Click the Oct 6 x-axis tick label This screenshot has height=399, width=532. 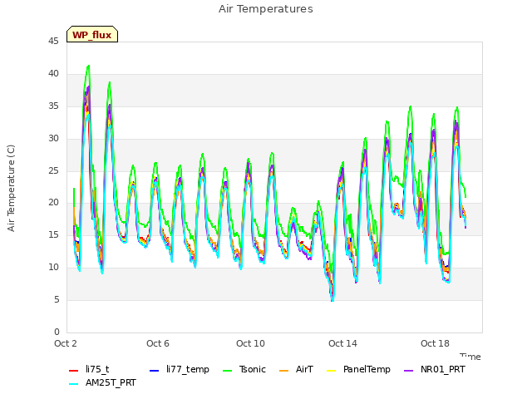(158, 343)
